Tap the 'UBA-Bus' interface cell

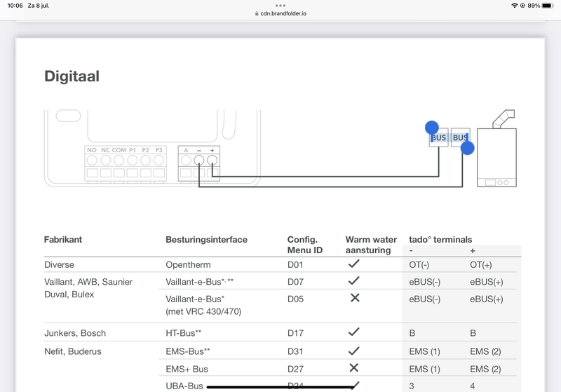(184, 386)
